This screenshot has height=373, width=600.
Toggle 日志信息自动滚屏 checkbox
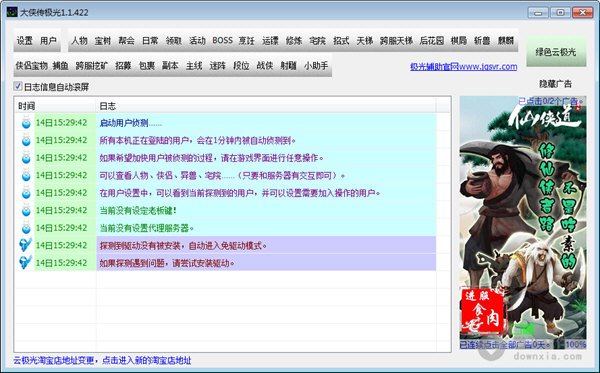coord(18,86)
